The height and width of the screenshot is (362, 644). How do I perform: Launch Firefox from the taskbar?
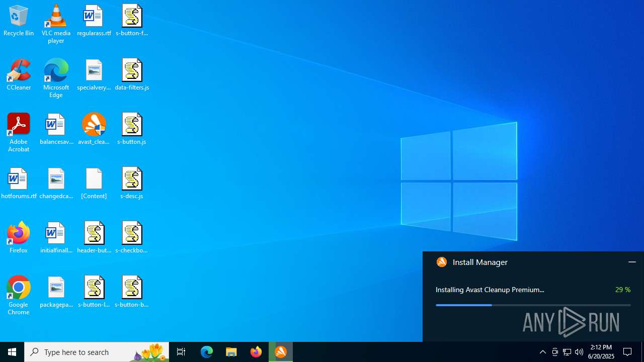point(256,352)
